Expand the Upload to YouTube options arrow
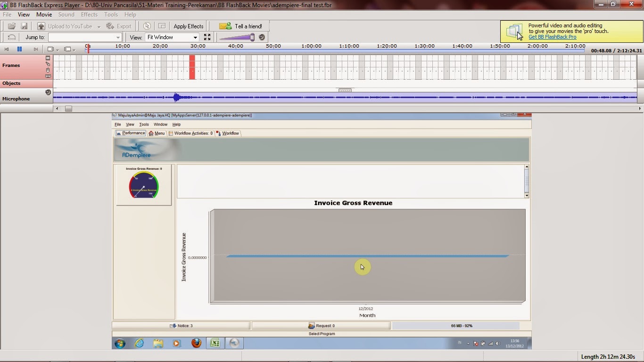644x362 pixels. 99,26
